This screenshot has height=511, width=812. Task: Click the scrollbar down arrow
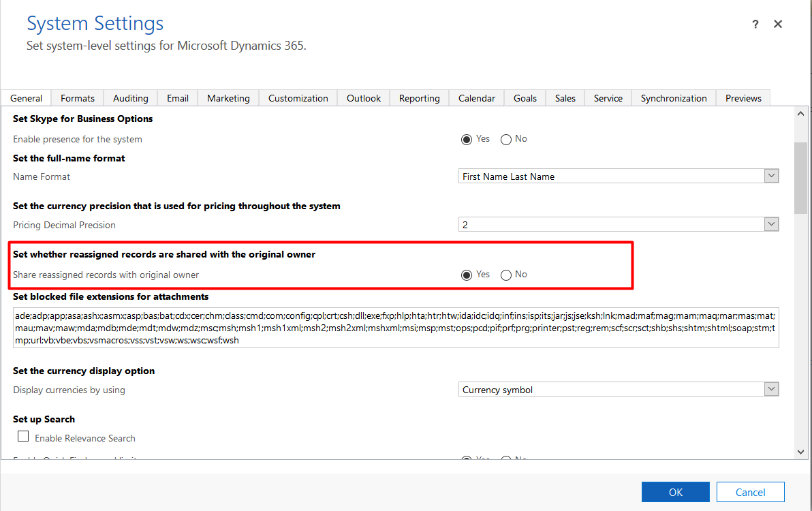coord(801,450)
